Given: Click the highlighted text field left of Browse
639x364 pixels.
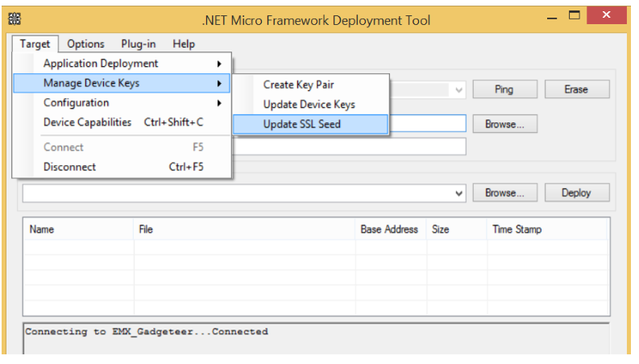Looking at the screenshot, I should point(428,123).
